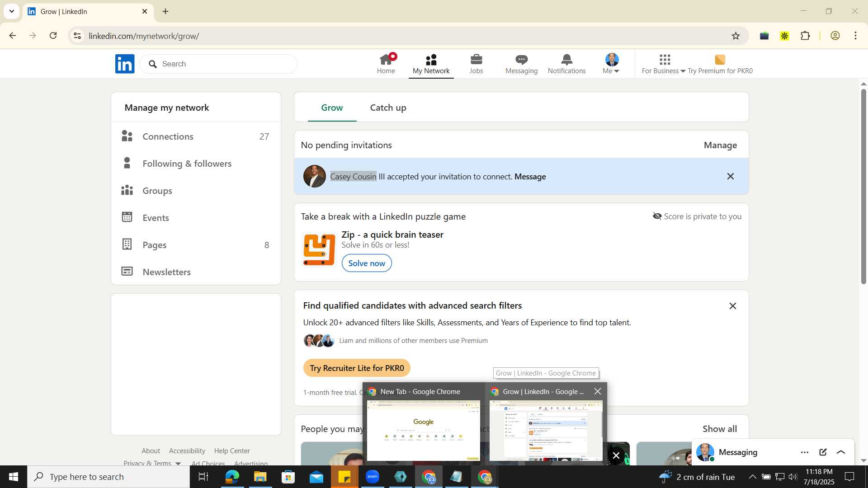Open the Zip puzzle game icon
The width and height of the screenshot is (868, 488).
pos(319,249)
